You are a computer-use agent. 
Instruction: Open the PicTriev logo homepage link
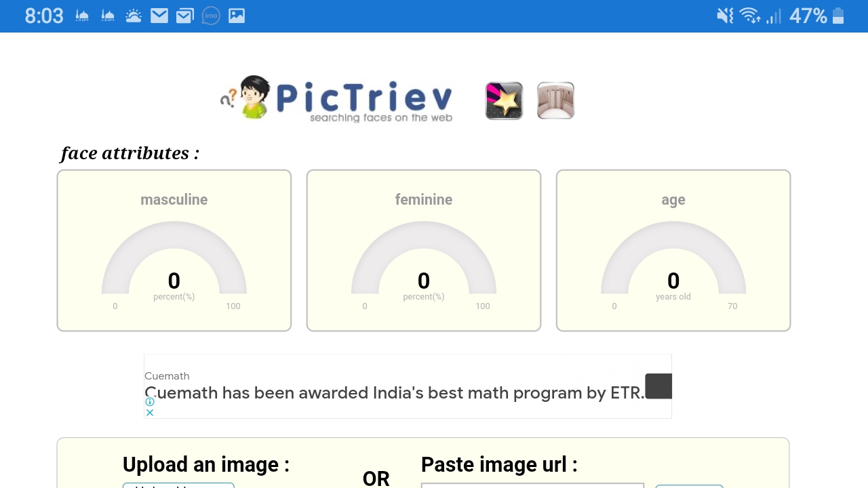(336, 100)
